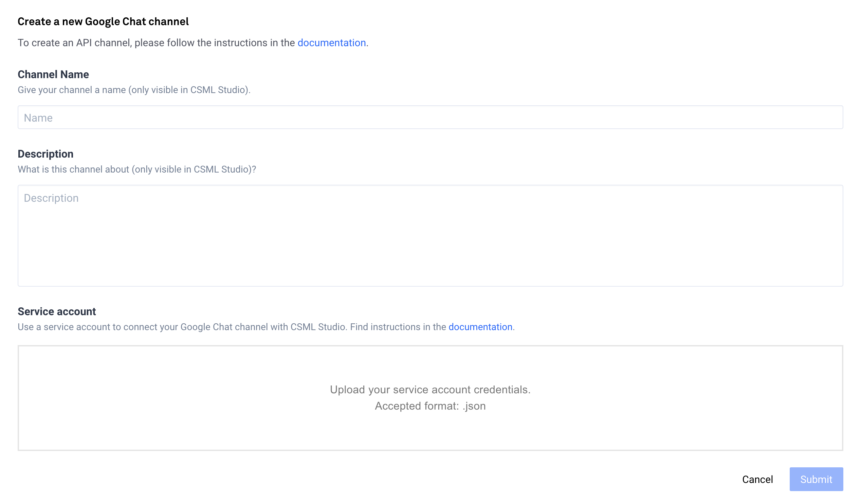
Task: Click the 'Accepted format: .json' text
Action: point(430,406)
